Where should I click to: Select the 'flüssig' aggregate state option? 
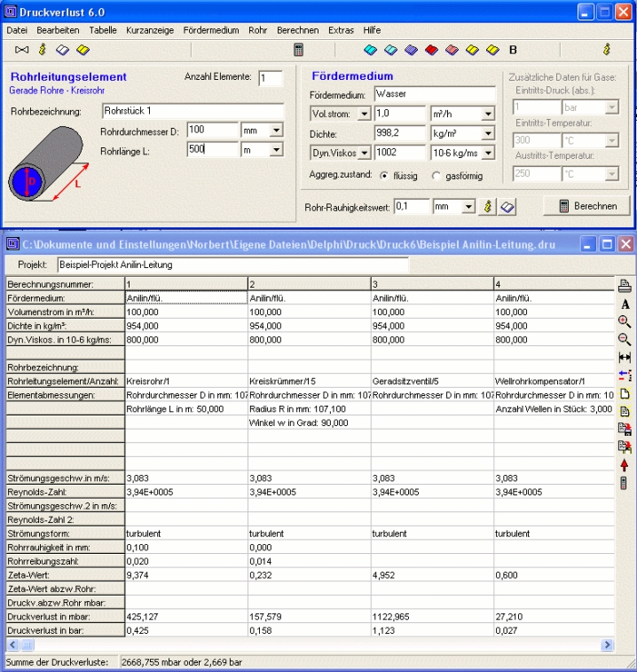(384, 176)
